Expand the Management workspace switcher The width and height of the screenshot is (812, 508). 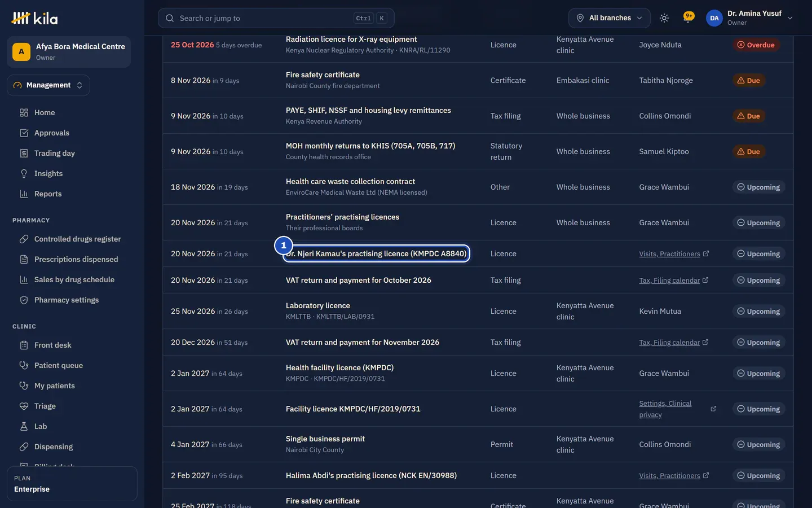(x=48, y=85)
